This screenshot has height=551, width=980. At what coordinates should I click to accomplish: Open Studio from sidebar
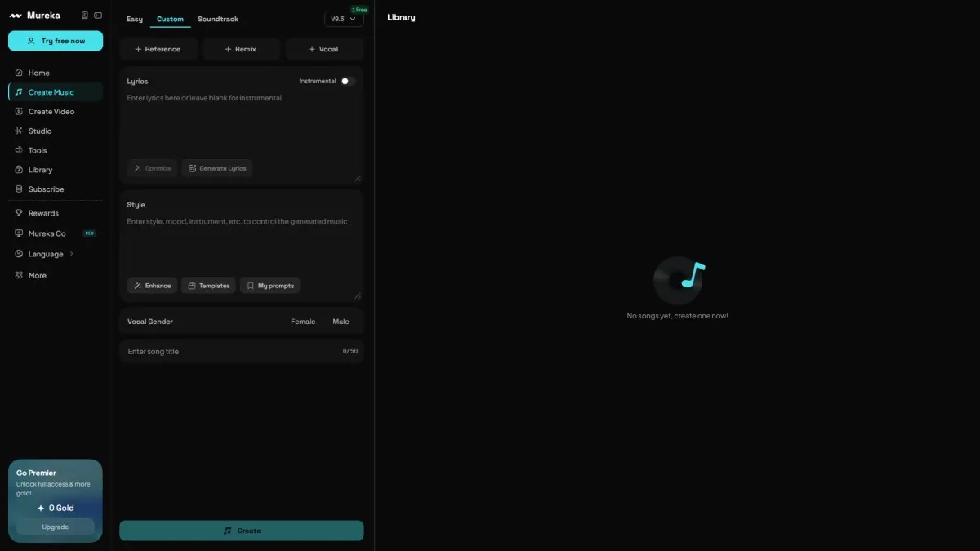[56, 131]
